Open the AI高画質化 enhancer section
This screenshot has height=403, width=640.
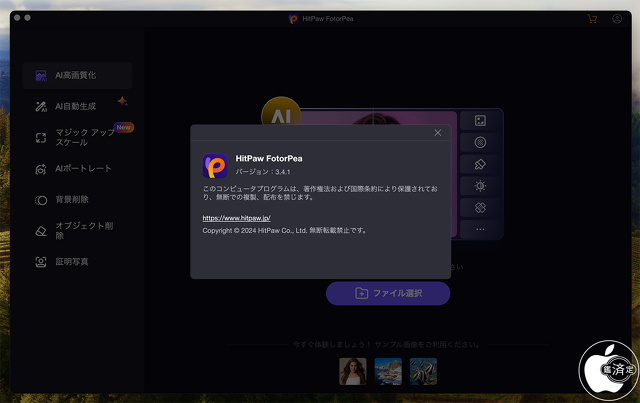(77, 76)
